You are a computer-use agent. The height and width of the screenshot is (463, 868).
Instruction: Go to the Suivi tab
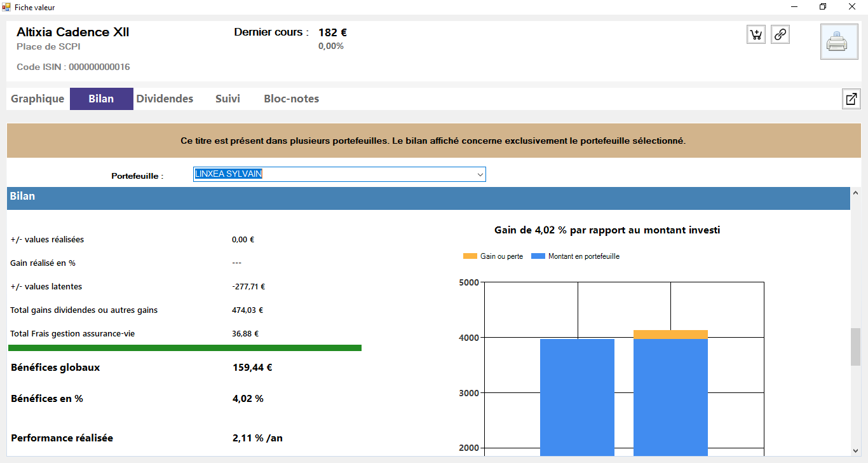pos(227,99)
